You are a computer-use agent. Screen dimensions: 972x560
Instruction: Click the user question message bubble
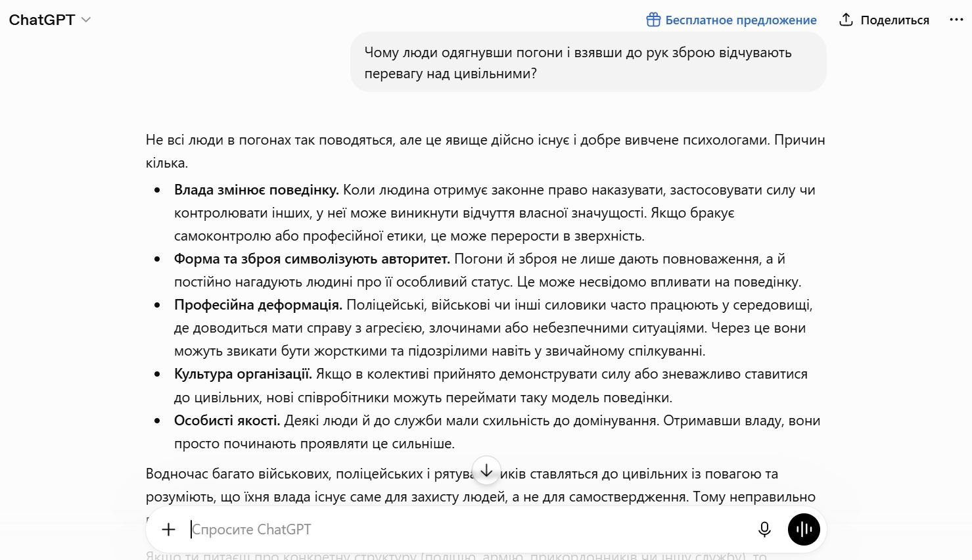coord(588,62)
